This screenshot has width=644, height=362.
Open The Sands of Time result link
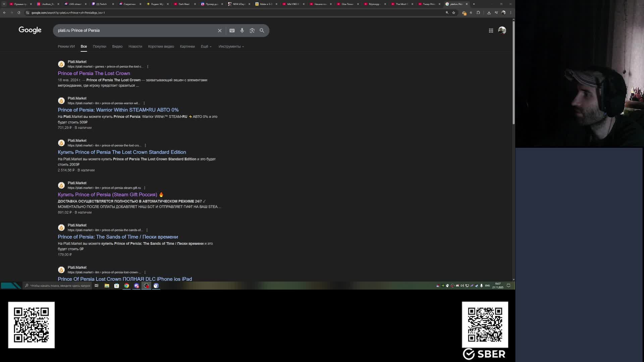[118, 237]
